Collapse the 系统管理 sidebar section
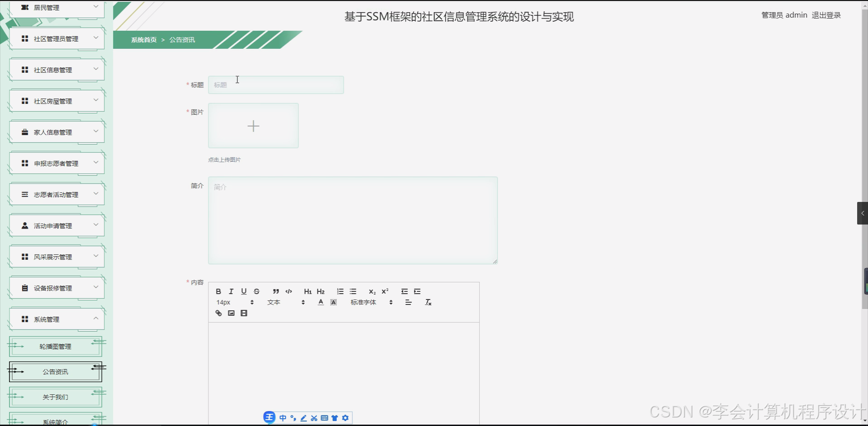 [56, 318]
